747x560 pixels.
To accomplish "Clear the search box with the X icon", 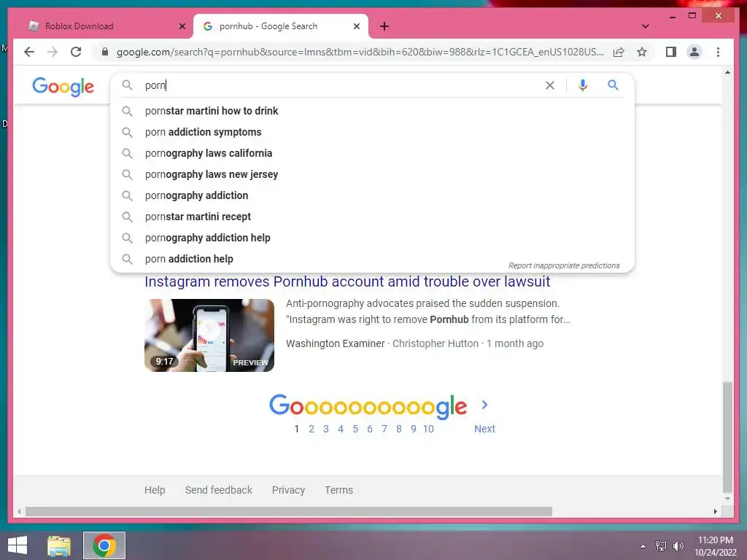I will click(550, 85).
